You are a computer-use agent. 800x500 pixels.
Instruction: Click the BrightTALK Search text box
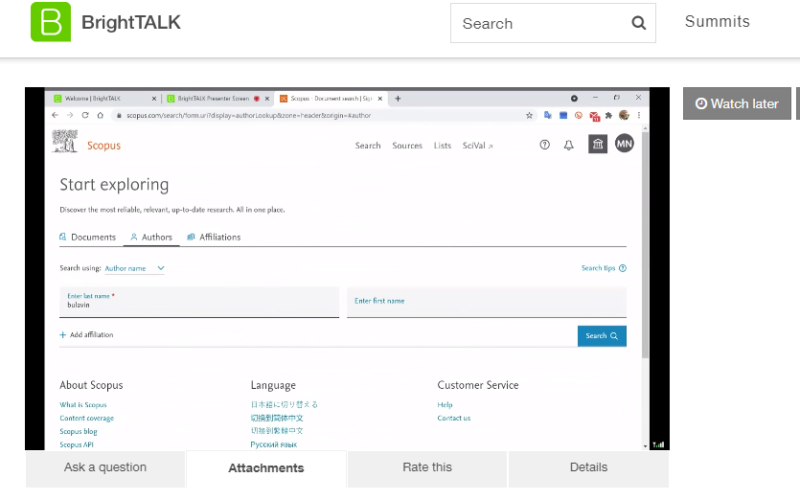pos(538,23)
